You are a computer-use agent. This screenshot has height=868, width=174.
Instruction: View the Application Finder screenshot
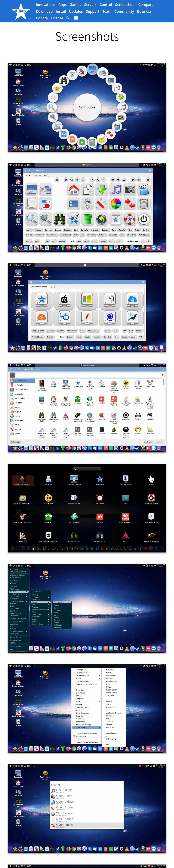87,408
